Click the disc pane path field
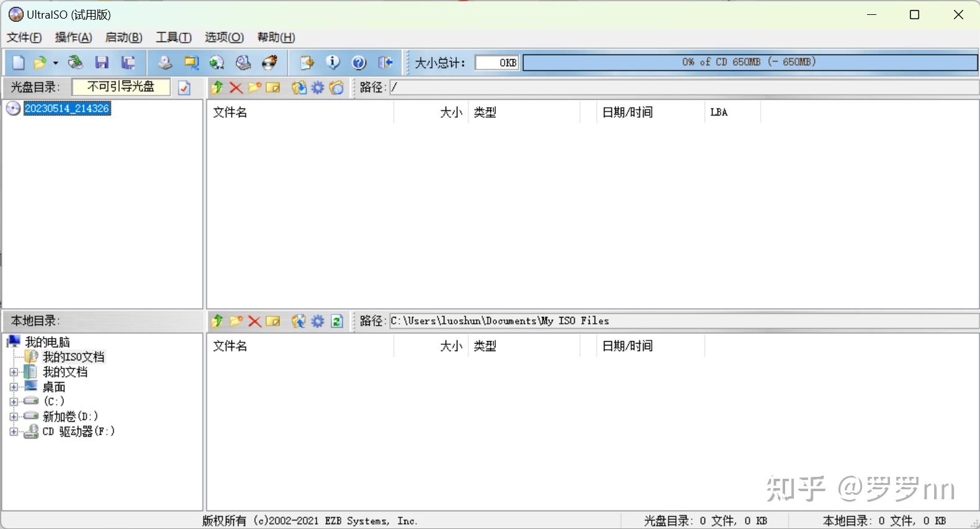Screen dimensions: 980x529 pyautogui.click(x=684, y=87)
